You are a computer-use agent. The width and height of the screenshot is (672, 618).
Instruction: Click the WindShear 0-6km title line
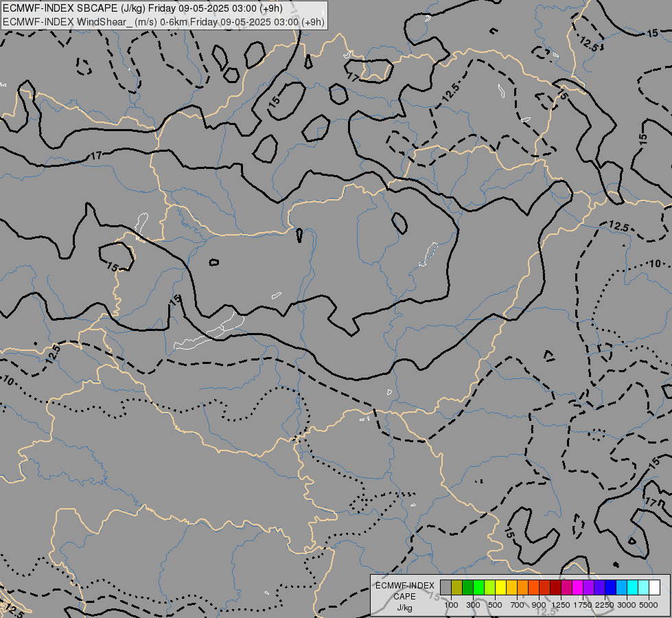pyautogui.click(x=164, y=22)
